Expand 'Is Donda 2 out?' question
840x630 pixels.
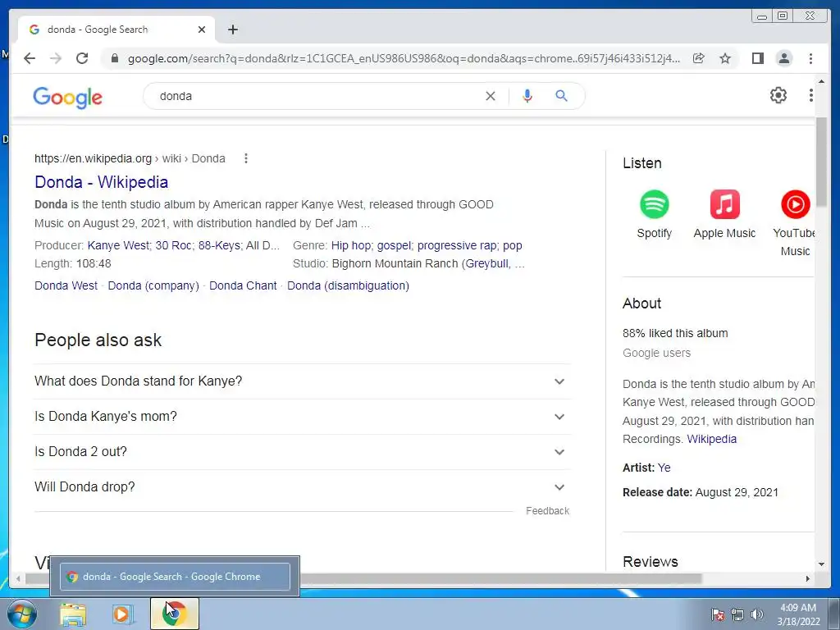(302, 452)
